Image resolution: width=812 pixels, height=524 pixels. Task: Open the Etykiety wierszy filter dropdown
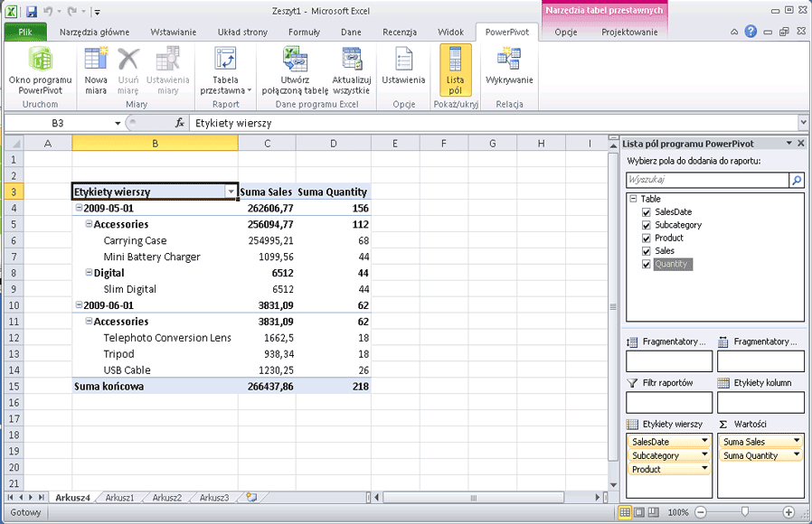pyautogui.click(x=231, y=192)
